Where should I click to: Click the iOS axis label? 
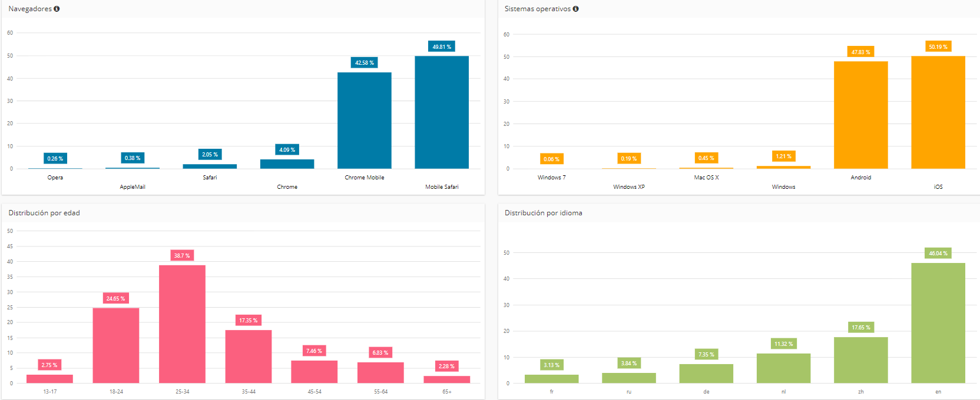[938, 186]
